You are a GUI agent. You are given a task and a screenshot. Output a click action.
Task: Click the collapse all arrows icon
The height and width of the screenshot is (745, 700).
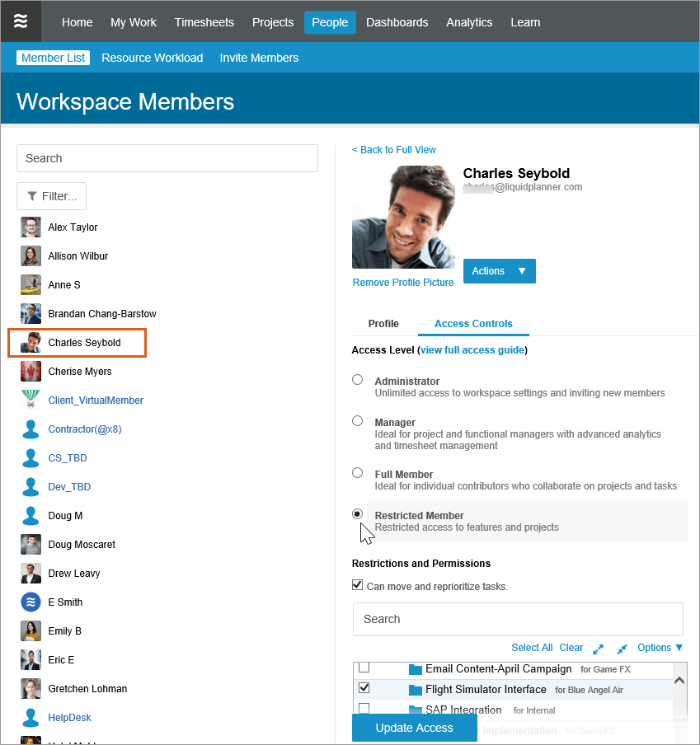[x=622, y=649]
